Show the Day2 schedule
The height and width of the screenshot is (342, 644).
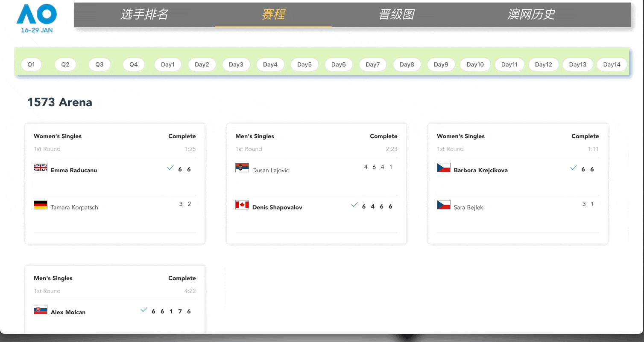[x=202, y=64]
